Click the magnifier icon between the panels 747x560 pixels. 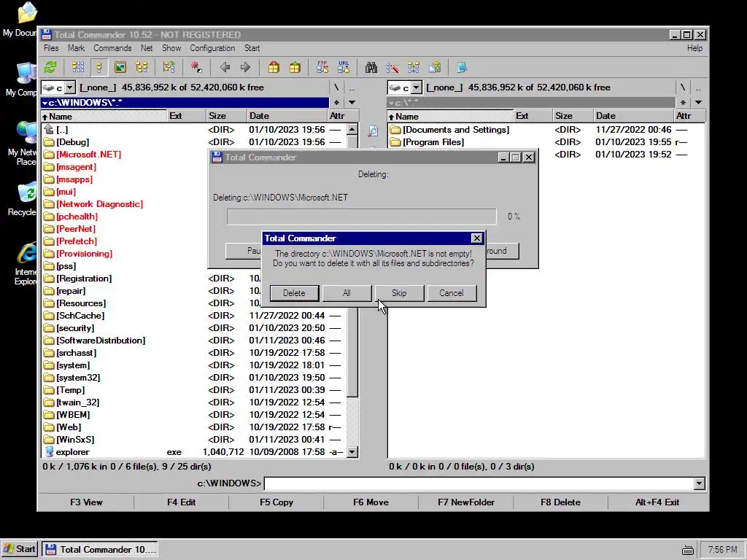373,131
